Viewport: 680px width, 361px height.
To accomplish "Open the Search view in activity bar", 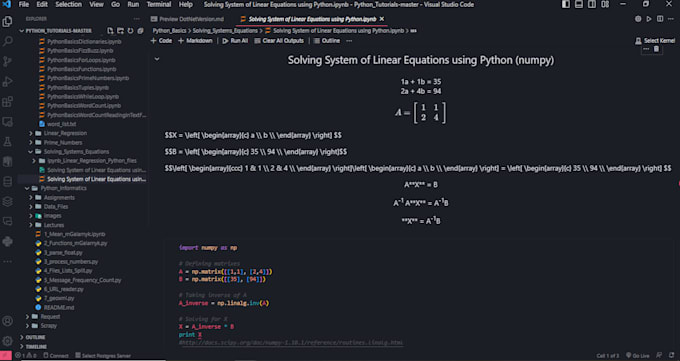I will 7,41.
